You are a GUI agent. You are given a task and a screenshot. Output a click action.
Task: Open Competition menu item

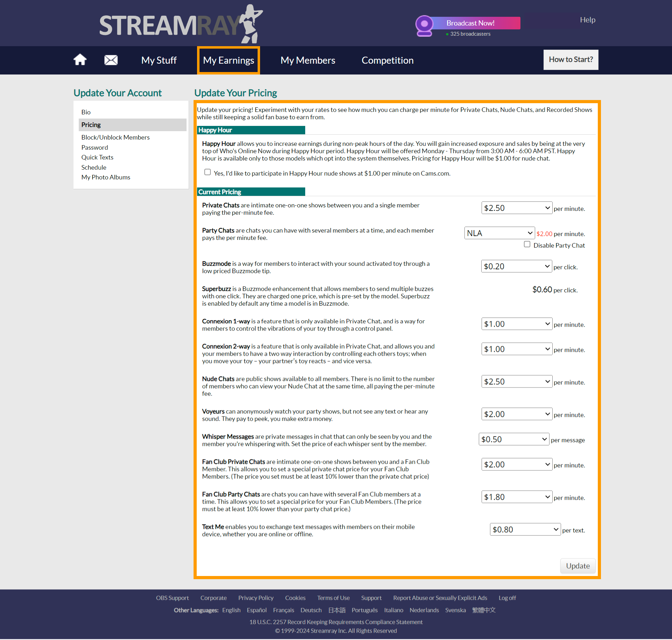pos(387,60)
